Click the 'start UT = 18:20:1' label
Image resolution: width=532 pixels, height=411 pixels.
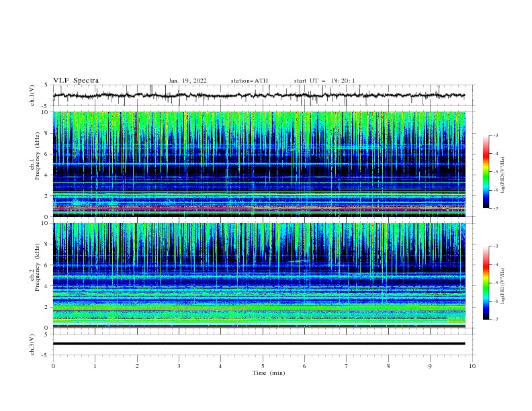pyautogui.click(x=324, y=81)
